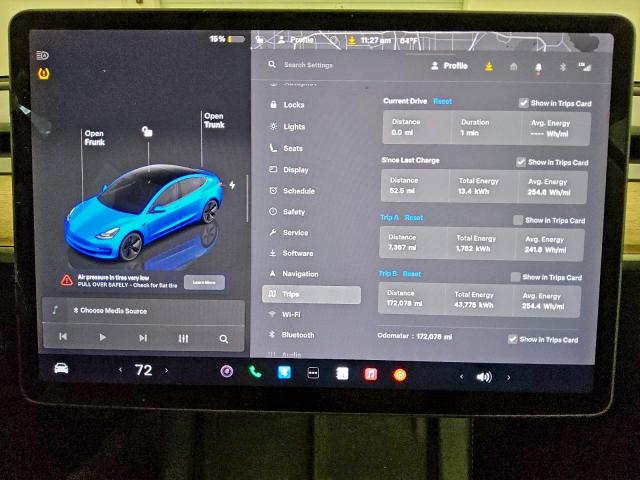Viewport: 640px width, 480px height.
Task: Open Profile in settings header
Action: coord(449,66)
